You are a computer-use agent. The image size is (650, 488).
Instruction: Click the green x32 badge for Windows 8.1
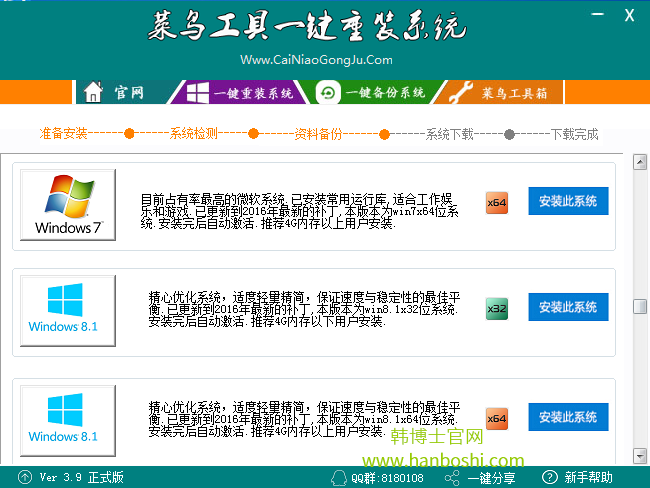pos(497,309)
